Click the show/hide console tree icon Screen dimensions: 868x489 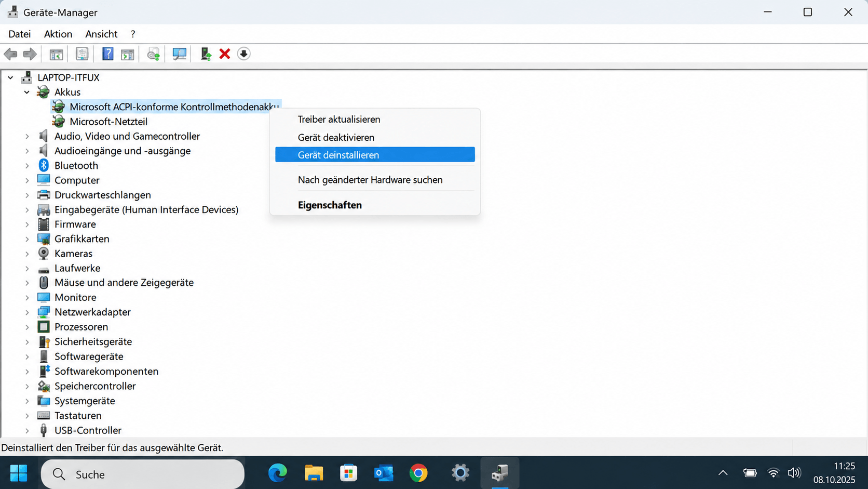pos(56,54)
